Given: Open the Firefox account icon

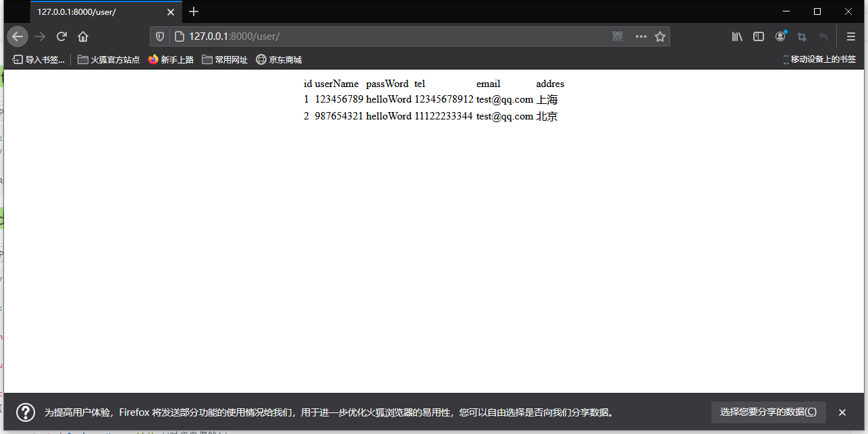Looking at the screenshot, I should point(781,36).
